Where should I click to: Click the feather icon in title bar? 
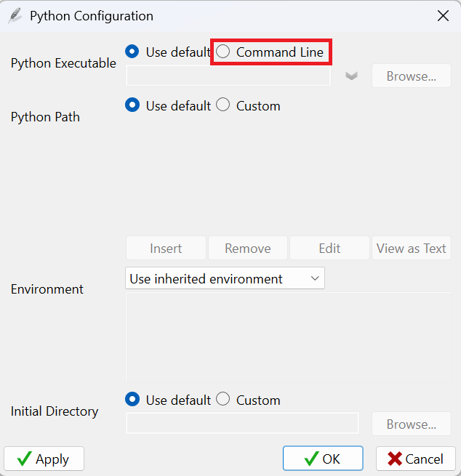(x=15, y=16)
